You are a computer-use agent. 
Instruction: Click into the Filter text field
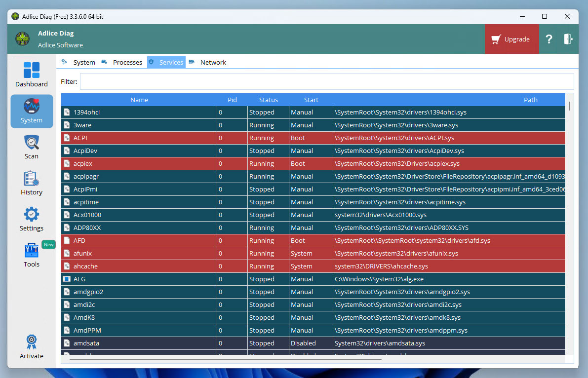coord(326,81)
